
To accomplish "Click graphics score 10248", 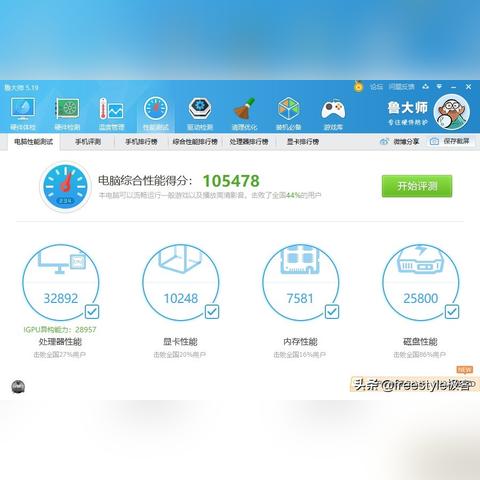I will coord(181,298).
